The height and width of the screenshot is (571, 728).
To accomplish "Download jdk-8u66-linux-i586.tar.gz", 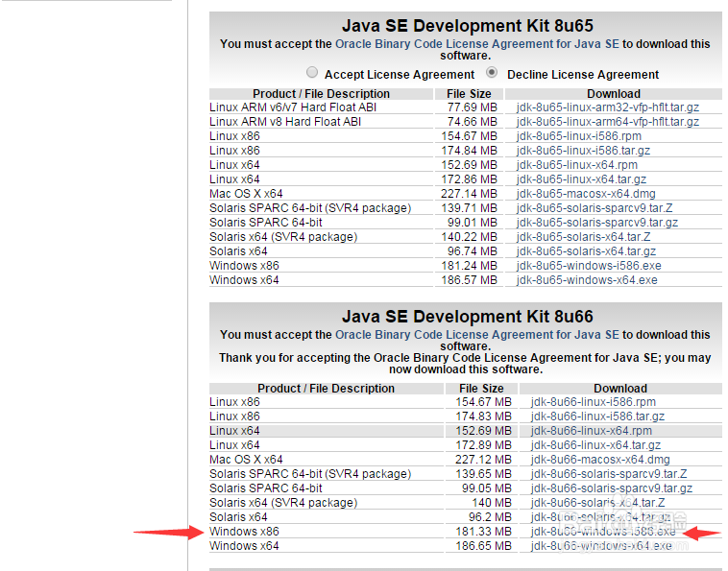I will point(597,416).
